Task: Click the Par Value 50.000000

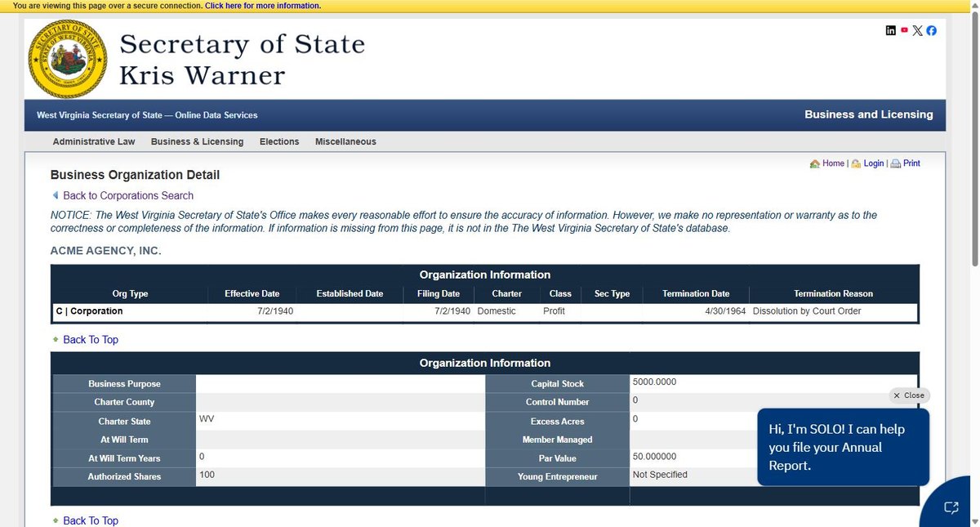Action: pyautogui.click(x=654, y=457)
